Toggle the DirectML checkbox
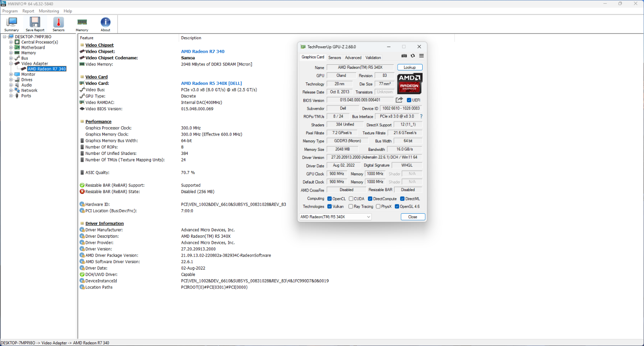The width and height of the screenshot is (644, 346). point(402,199)
